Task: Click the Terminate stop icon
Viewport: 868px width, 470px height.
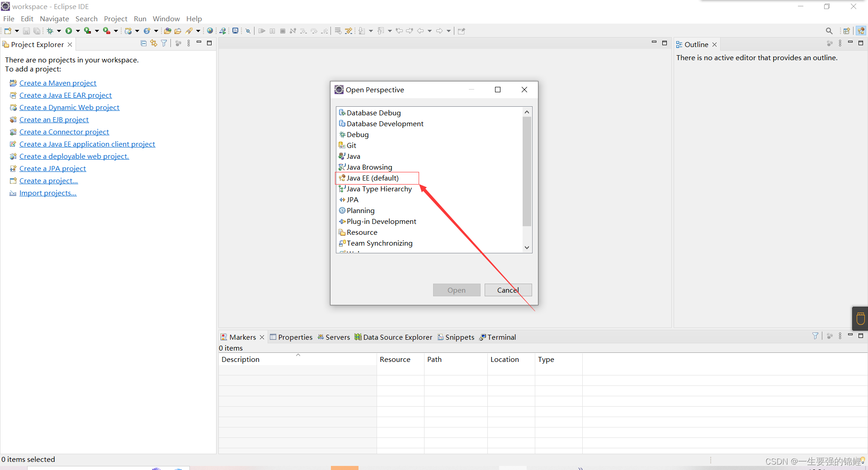Action: click(283, 31)
